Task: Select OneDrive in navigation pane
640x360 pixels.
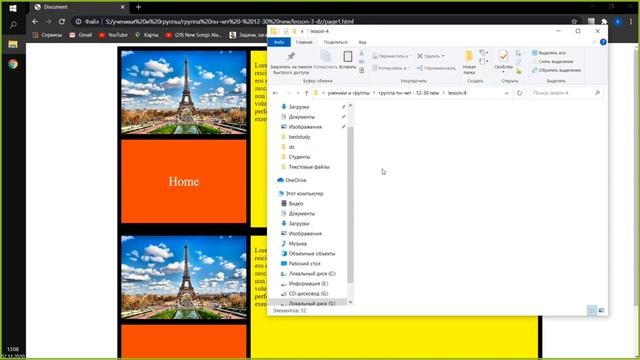Action: click(x=296, y=180)
